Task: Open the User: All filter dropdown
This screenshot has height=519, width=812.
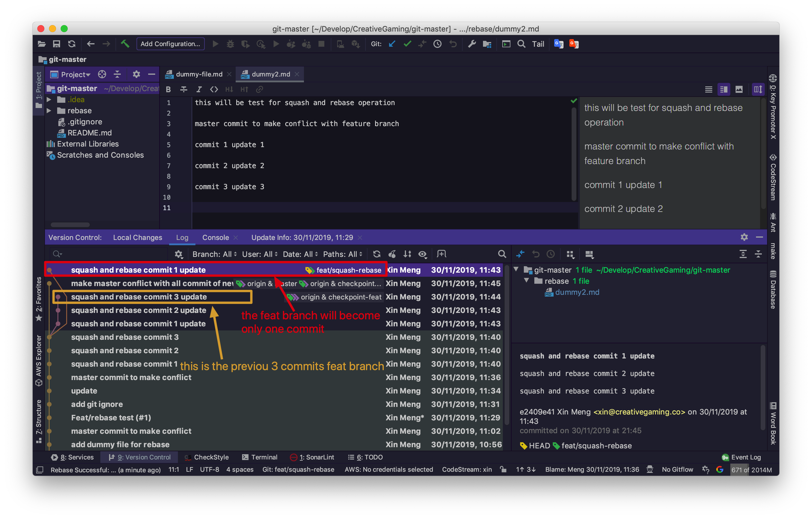Action: click(259, 254)
